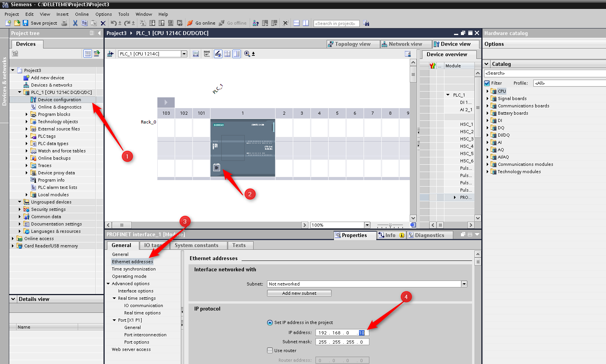Image resolution: width=606 pixels, height=364 pixels.
Task: Click the Paste toolbar icon
Action: (x=93, y=23)
